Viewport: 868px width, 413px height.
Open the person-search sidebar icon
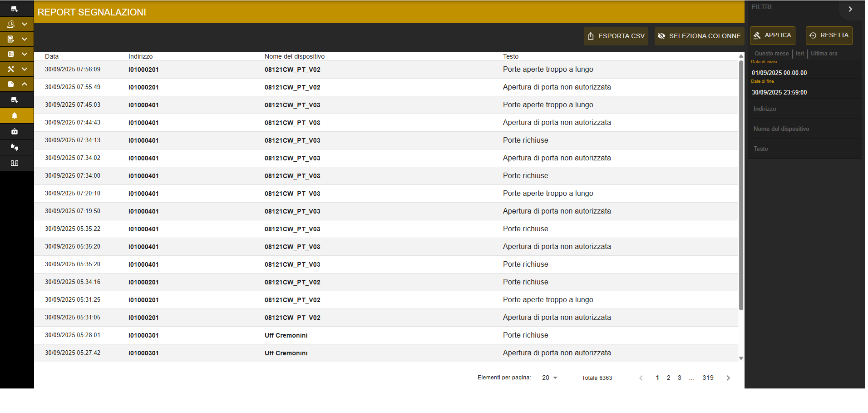11,39
